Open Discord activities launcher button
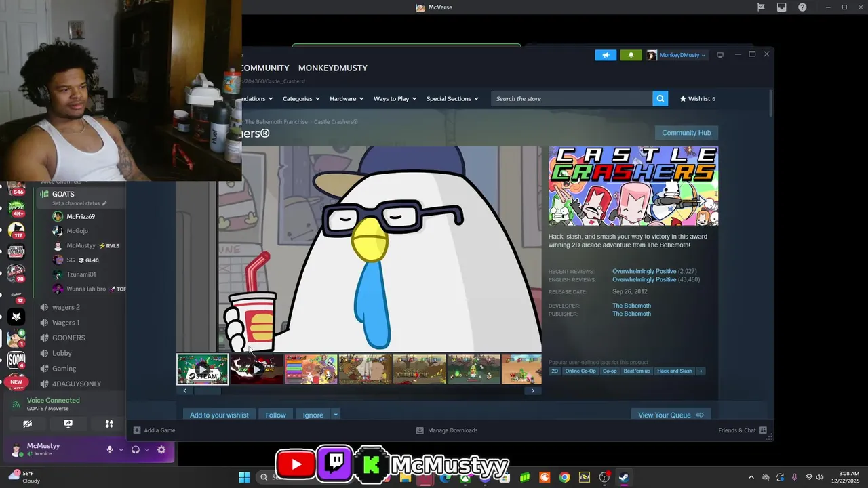868x488 pixels. (109, 424)
